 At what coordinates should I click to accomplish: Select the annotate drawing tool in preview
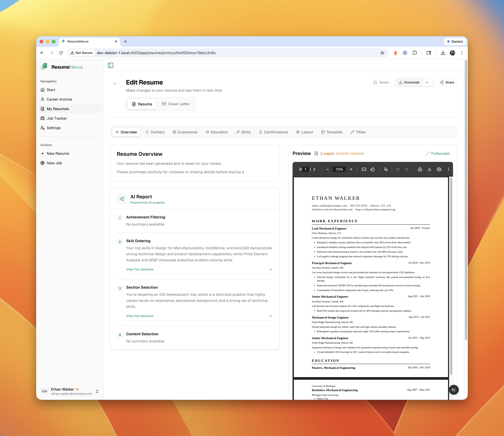coord(386,169)
